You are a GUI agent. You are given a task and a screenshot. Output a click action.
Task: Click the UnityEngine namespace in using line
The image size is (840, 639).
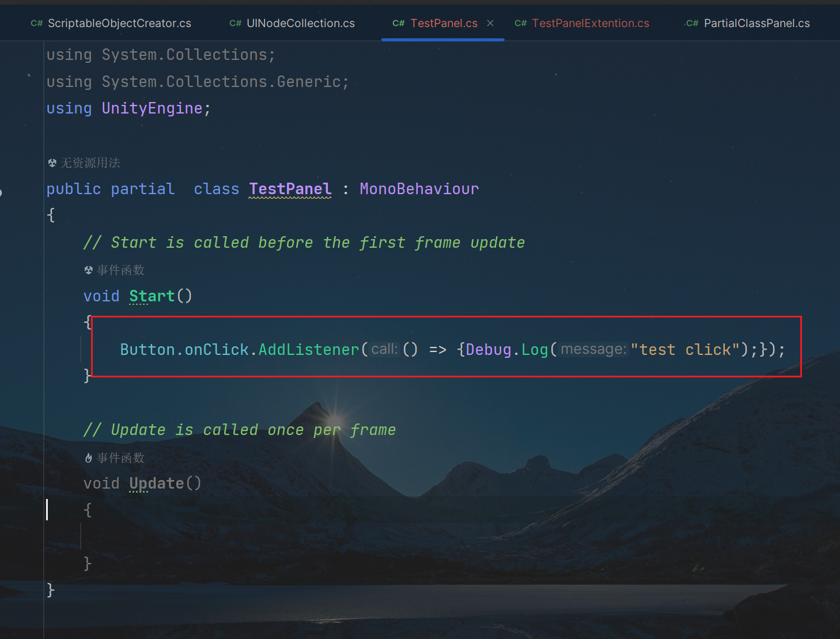click(x=152, y=108)
